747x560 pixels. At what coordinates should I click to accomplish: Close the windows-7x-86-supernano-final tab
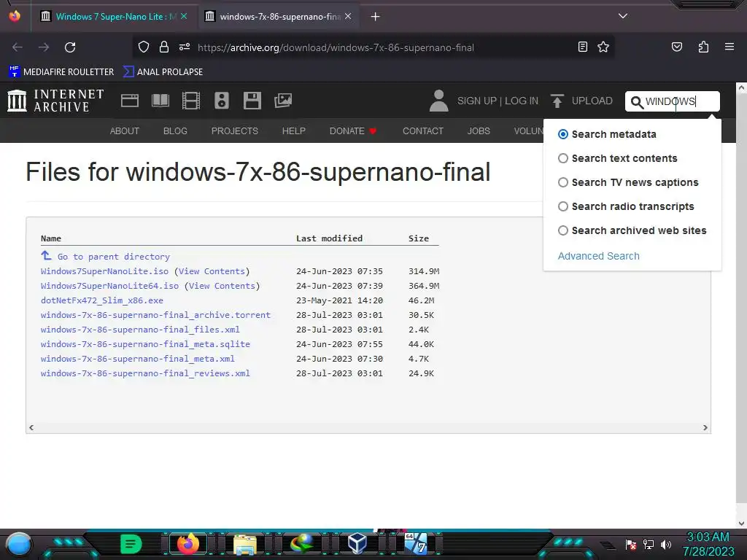[x=348, y=17]
